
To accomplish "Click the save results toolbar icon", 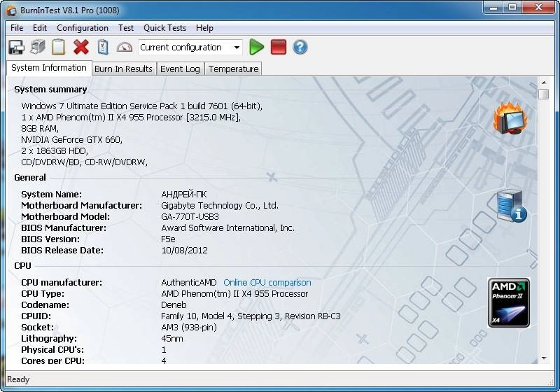I will pyautogui.click(x=16, y=47).
